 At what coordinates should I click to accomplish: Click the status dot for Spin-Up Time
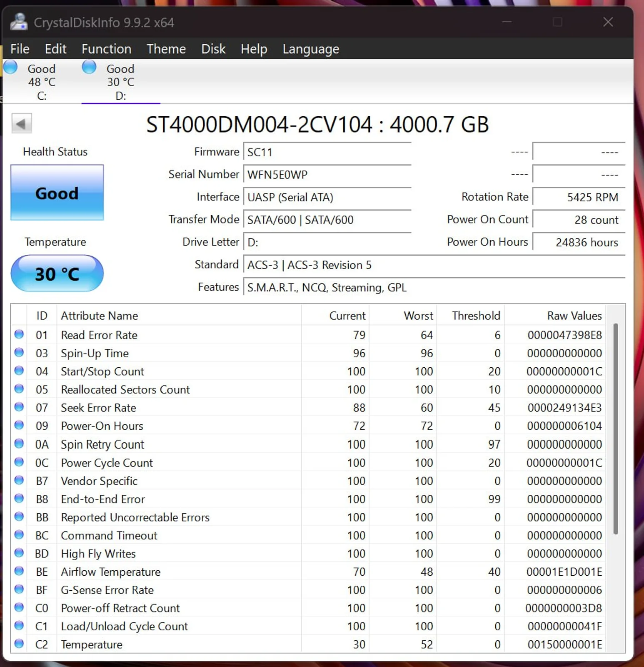(x=19, y=353)
